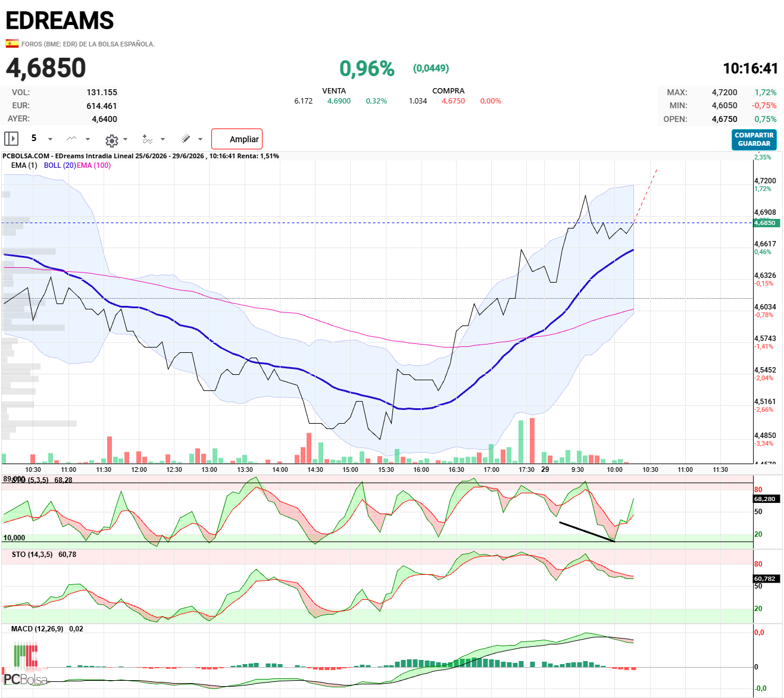The image size is (784, 698).
Task: Expand the settings gear dropdown arrow
Action: (125, 139)
